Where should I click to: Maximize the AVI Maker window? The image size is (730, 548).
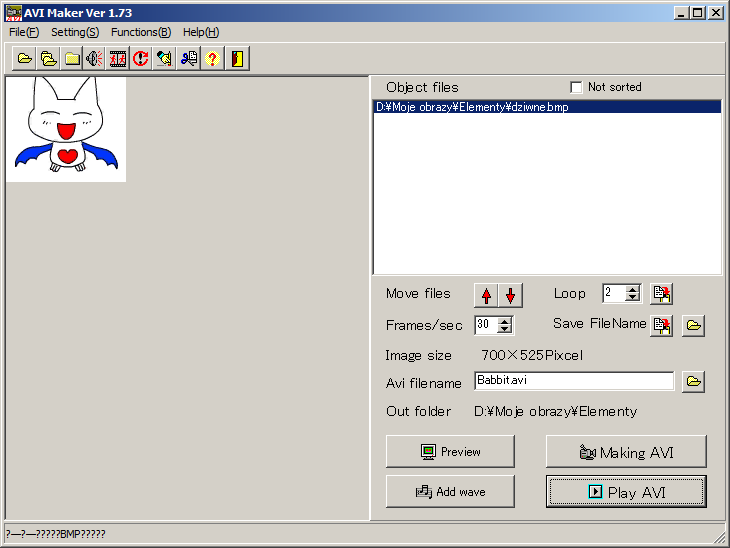tap(697, 13)
